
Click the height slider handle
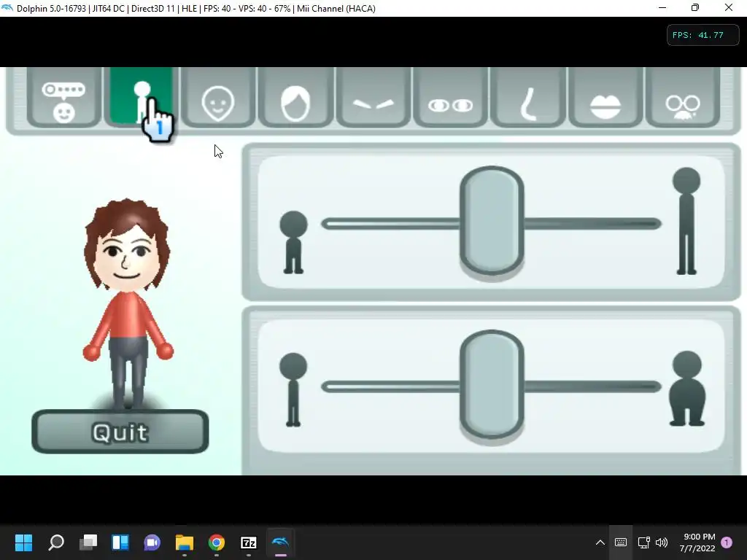point(492,220)
